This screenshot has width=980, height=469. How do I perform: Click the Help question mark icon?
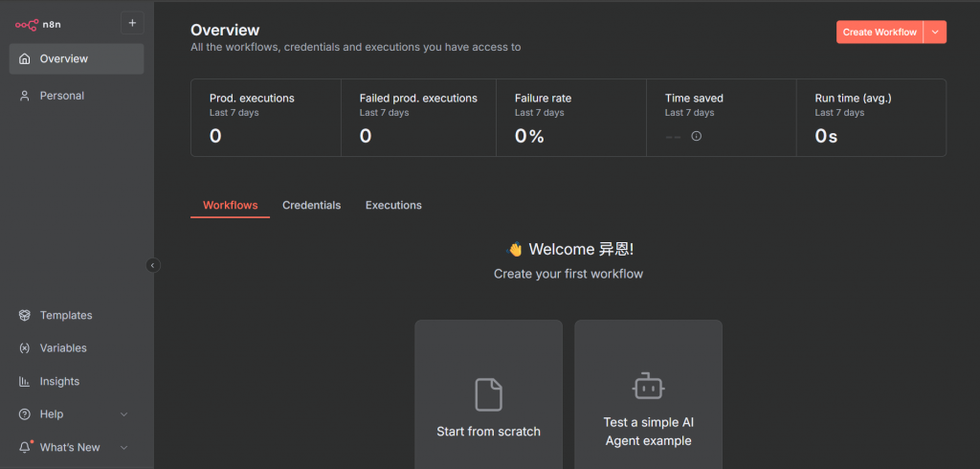(x=25, y=414)
